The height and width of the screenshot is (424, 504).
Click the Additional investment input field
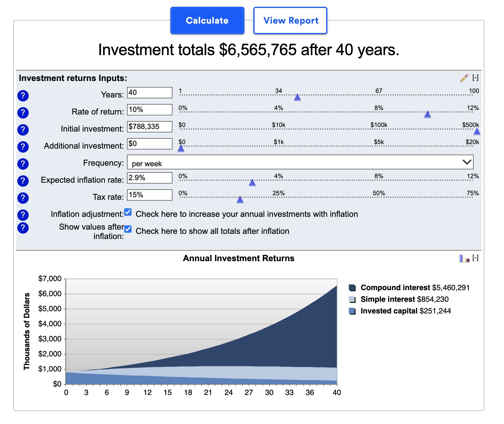pyautogui.click(x=150, y=144)
